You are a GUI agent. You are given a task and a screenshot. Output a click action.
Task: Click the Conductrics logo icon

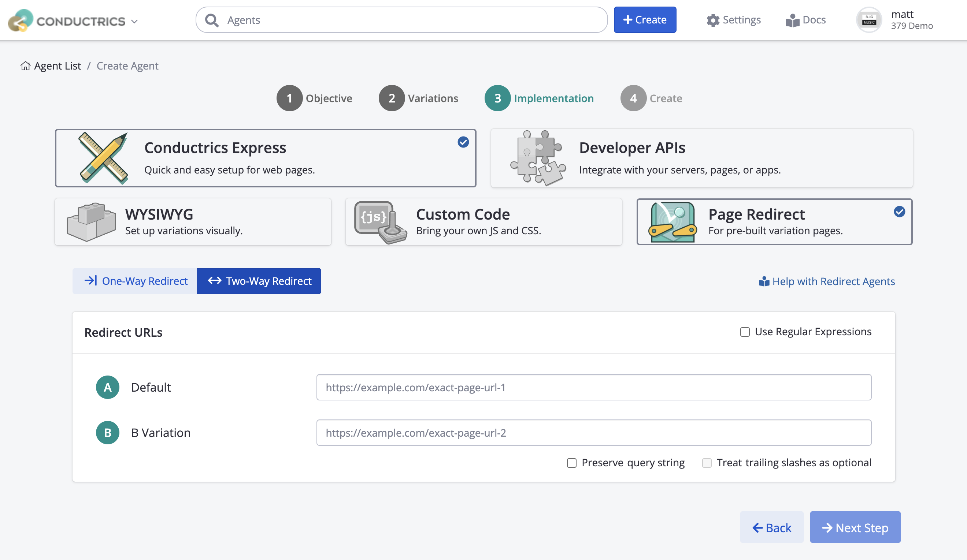21,20
